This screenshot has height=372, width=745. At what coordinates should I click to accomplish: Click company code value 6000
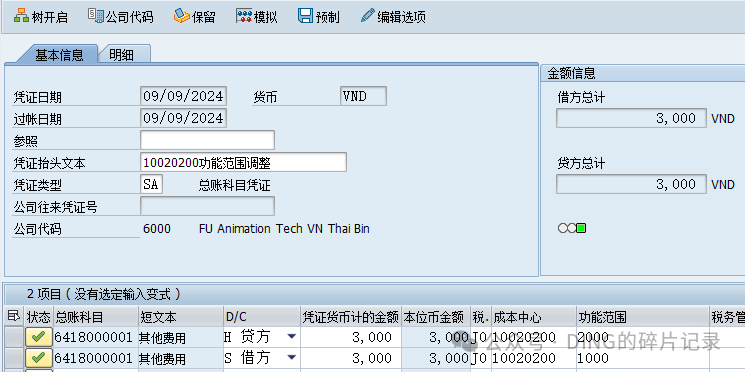tap(157, 229)
